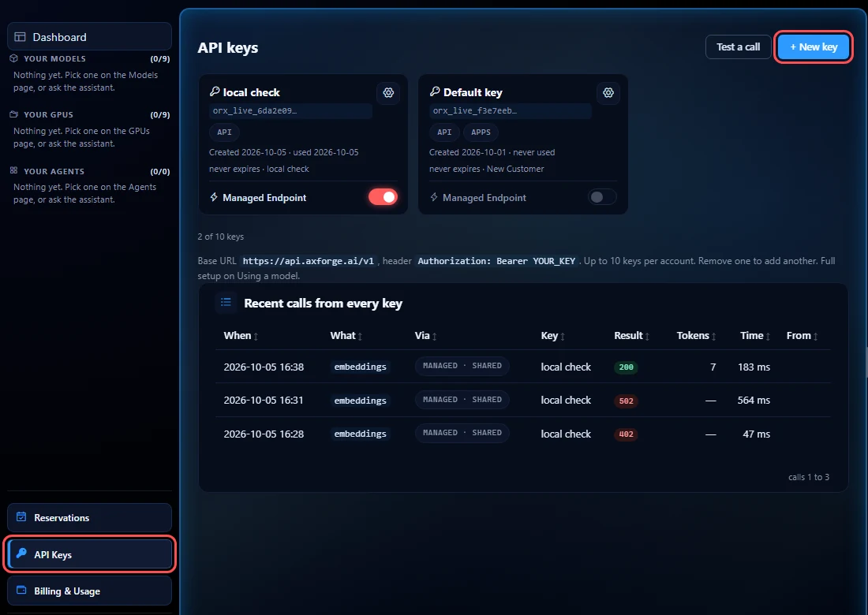Sort recent calls by Time column
This screenshot has height=615, width=868.
pyautogui.click(x=756, y=336)
